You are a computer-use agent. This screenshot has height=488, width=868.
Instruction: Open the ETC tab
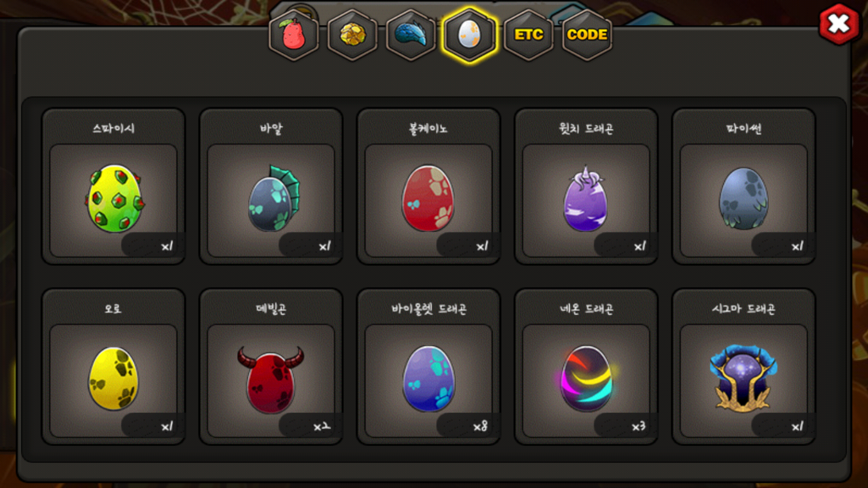528,35
